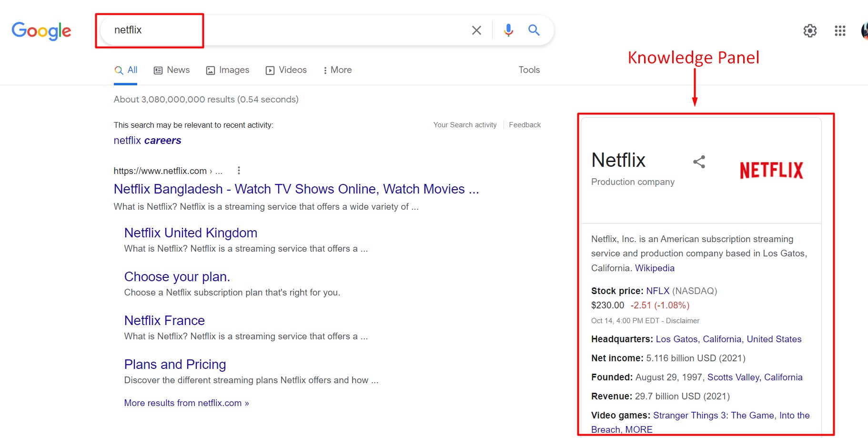Open Plans and Pricing sitelink
The height and width of the screenshot is (438, 868).
175,365
